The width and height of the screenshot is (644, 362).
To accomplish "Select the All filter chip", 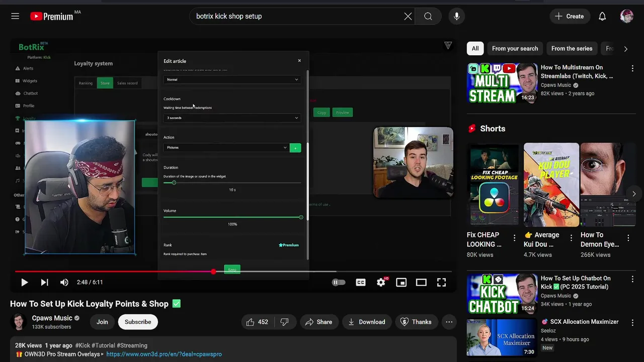I will [x=475, y=48].
